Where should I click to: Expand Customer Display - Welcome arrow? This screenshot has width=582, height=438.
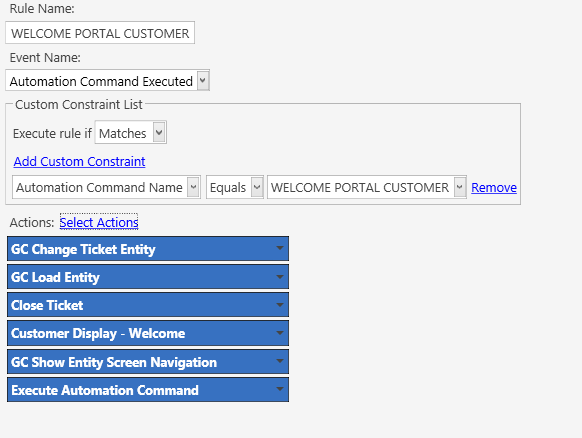coord(280,333)
